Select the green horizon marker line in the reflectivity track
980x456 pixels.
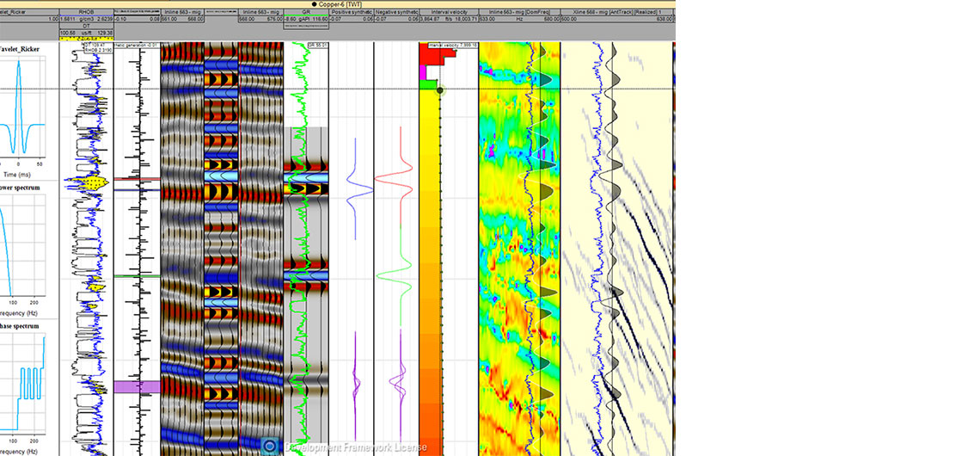[137, 276]
